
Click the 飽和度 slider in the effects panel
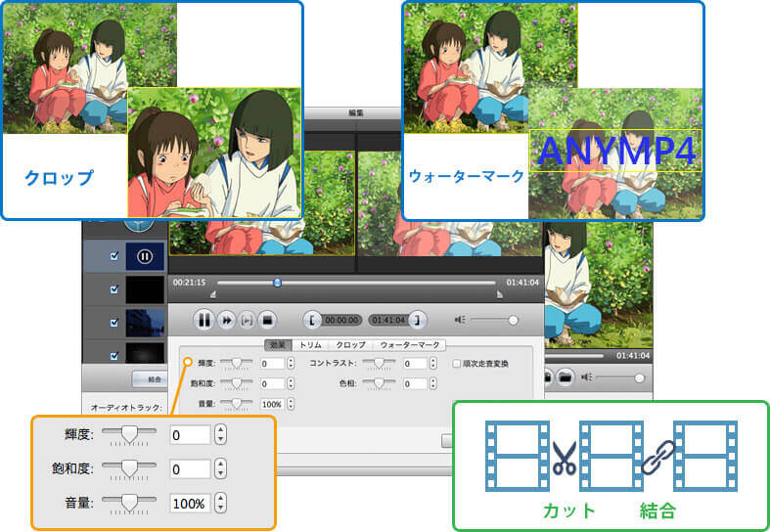coord(236,383)
